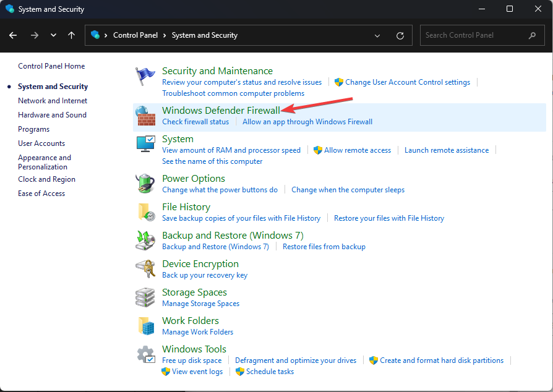Open the Power Options battery icon
This screenshot has width=553, height=392.
(x=145, y=183)
